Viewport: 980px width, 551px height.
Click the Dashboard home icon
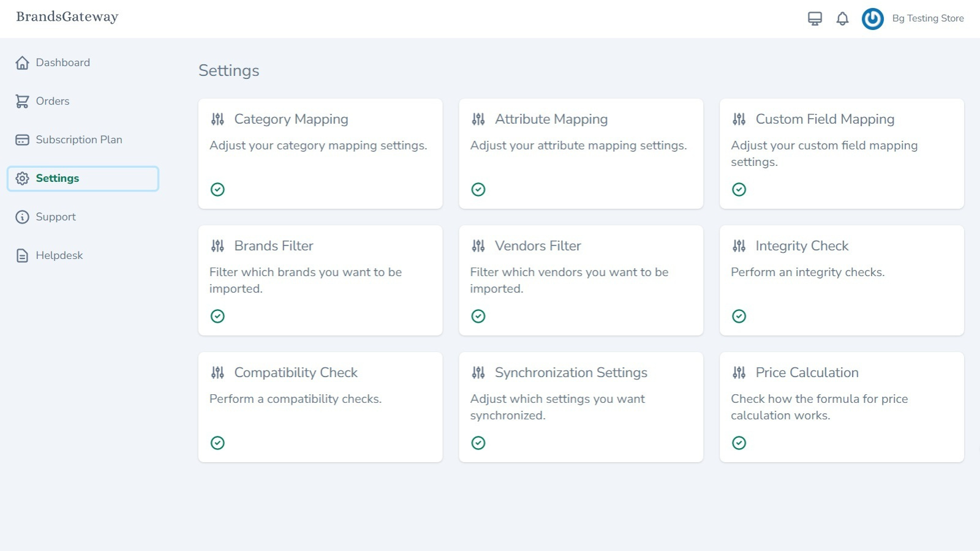[23, 62]
